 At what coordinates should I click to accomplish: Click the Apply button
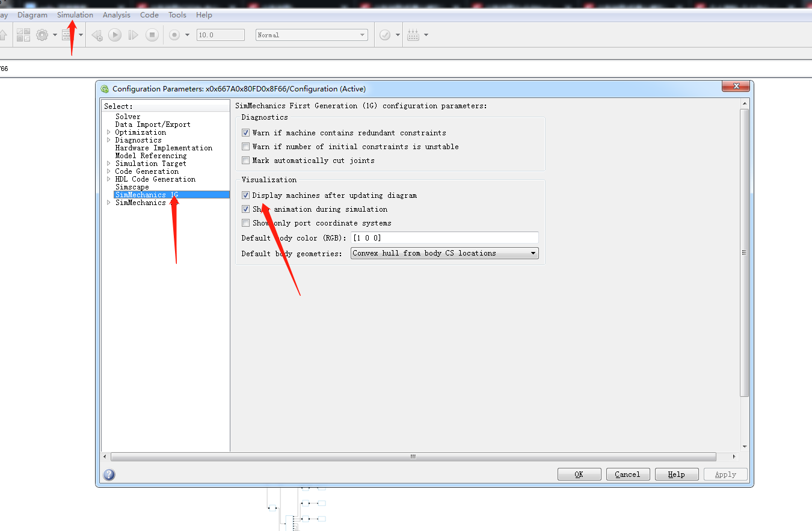pyautogui.click(x=725, y=474)
